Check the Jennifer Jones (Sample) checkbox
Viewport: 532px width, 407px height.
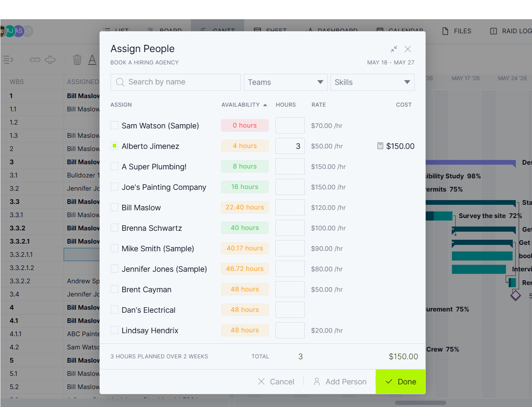(114, 269)
